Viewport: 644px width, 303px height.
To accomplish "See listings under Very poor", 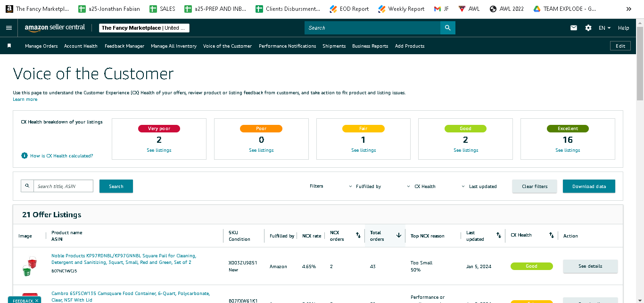I will click(x=159, y=150).
